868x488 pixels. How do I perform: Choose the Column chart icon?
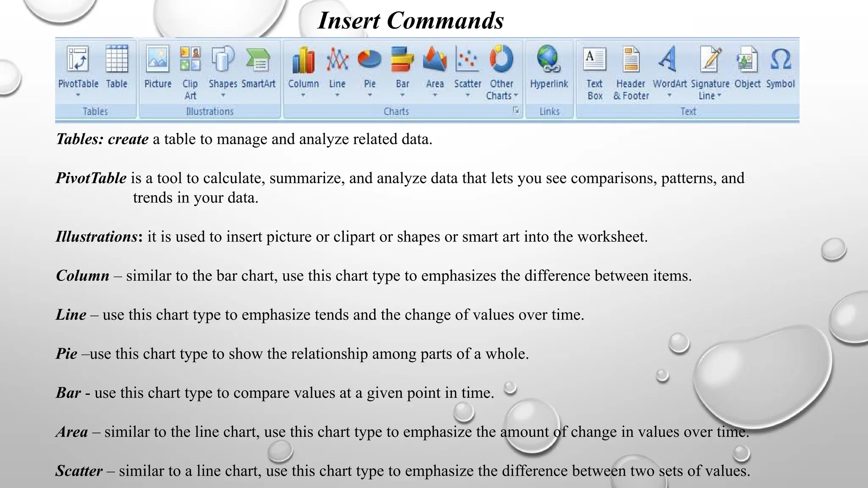[303, 60]
